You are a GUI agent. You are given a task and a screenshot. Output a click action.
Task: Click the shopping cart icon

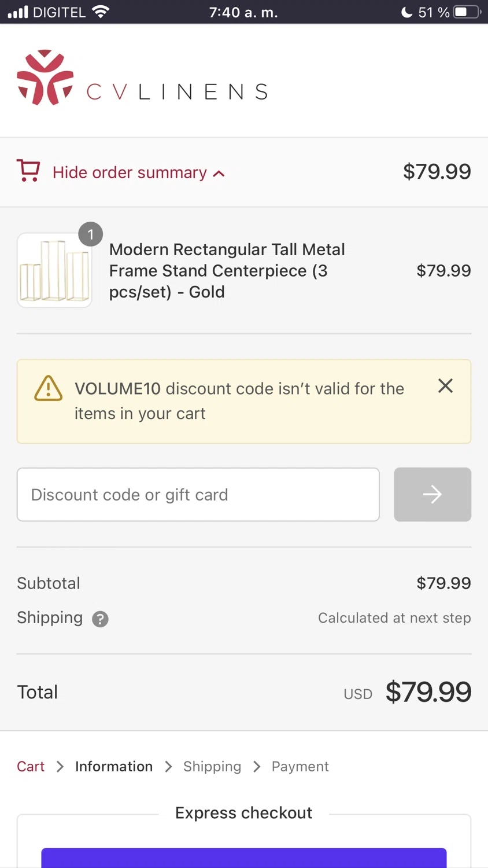coord(28,171)
